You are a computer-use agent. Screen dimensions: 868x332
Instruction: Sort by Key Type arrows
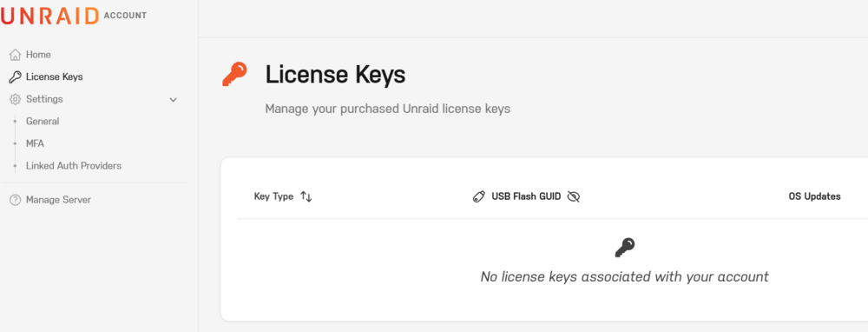(x=306, y=196)
